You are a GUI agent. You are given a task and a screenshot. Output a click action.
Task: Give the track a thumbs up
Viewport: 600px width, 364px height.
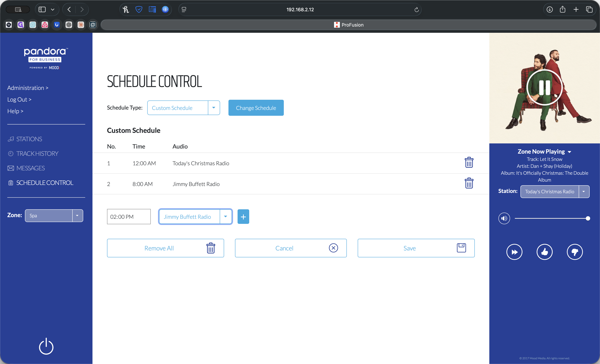pyautogui.click(x=544, y=252)
